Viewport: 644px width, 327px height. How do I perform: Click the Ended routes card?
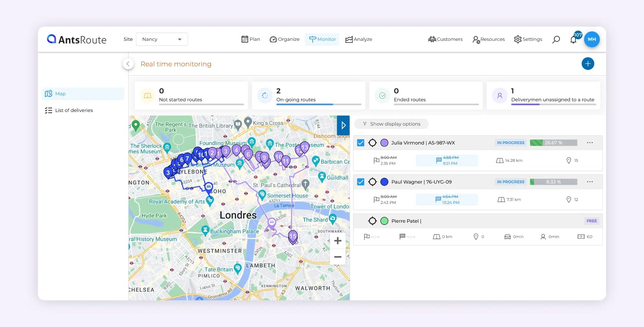click(426, 96)
